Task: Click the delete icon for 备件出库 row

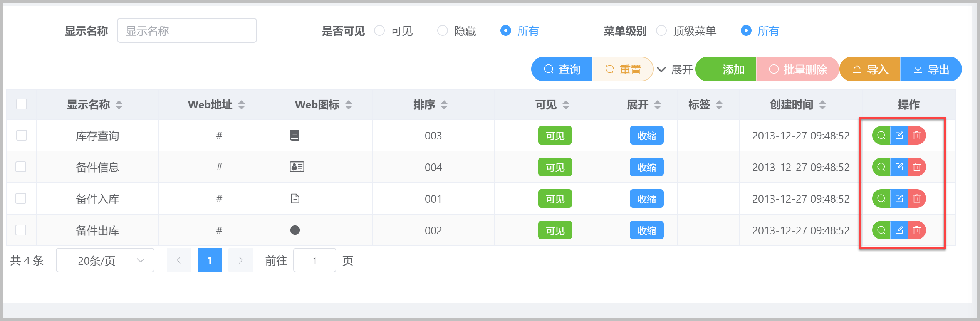Action: click(x=917, y=230)
